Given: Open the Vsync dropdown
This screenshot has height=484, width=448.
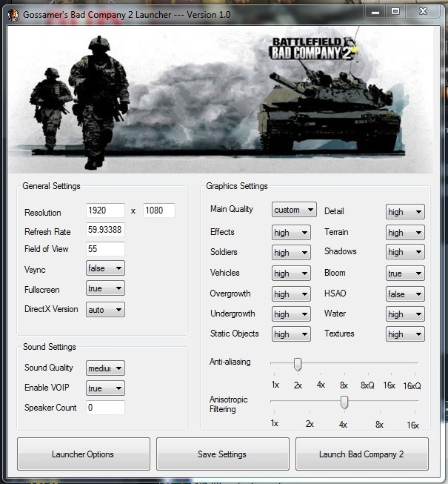Looking at the screenshot, I should click(105, 268).
